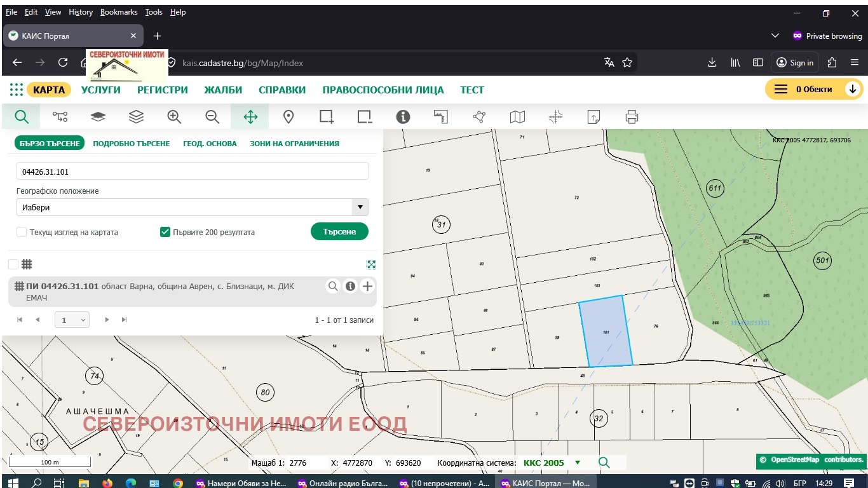This screenshot has height=488, width=868.
Task: Add parcel 04426.31.101 with plus icon
Action: click(367, 287)
